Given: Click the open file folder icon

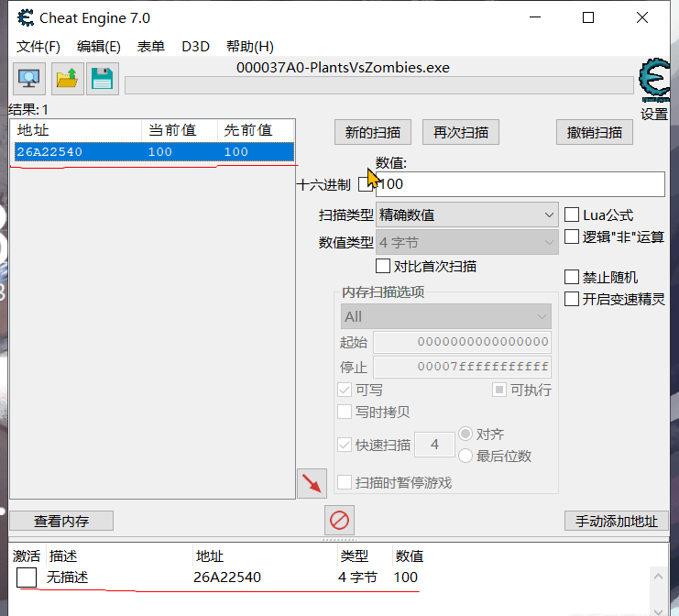Looking at the screenshot, I should [x=66, y=79].
